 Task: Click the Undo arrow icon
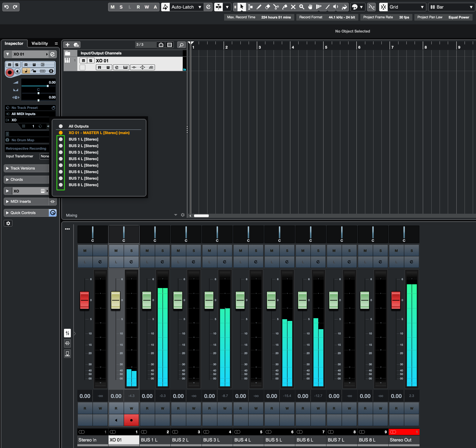pos(7,7)
